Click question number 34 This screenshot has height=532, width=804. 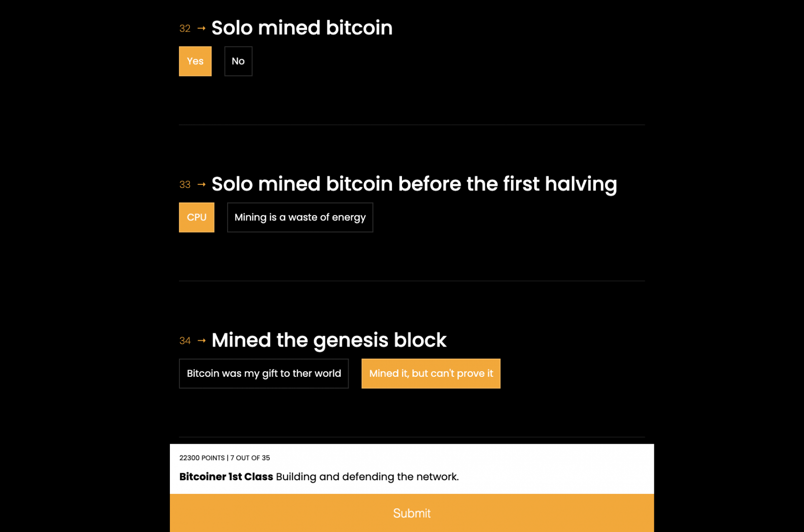[185, 341]
